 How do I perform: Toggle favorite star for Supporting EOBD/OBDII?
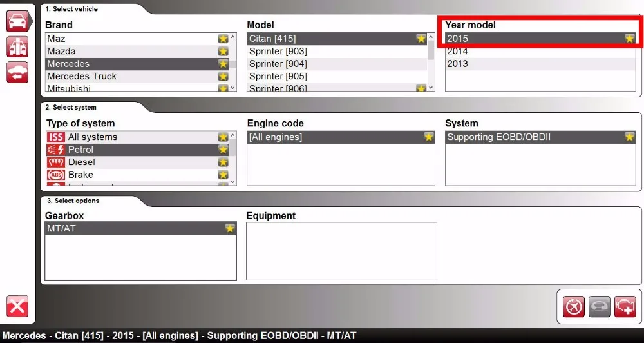pyautogui.click(x=630, y=137)
